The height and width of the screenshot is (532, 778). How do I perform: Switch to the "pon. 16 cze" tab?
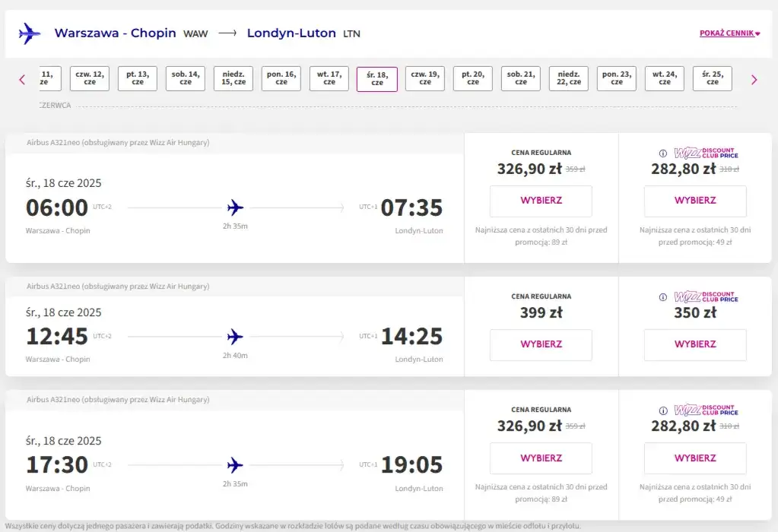(x=281, y=78)
